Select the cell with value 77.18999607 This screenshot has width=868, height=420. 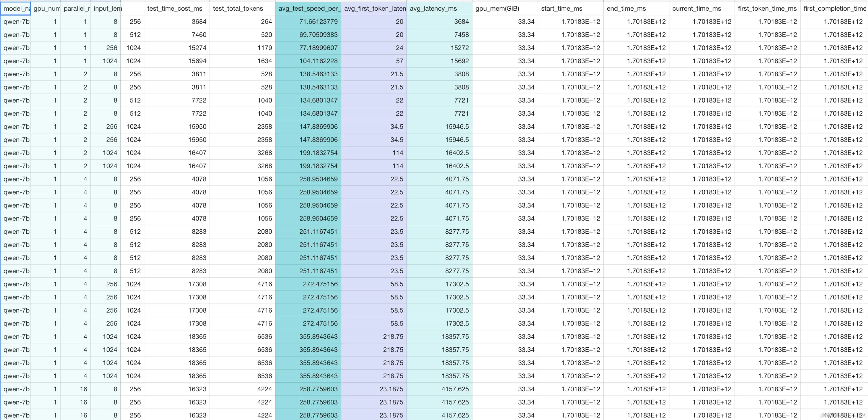(318, 48)
